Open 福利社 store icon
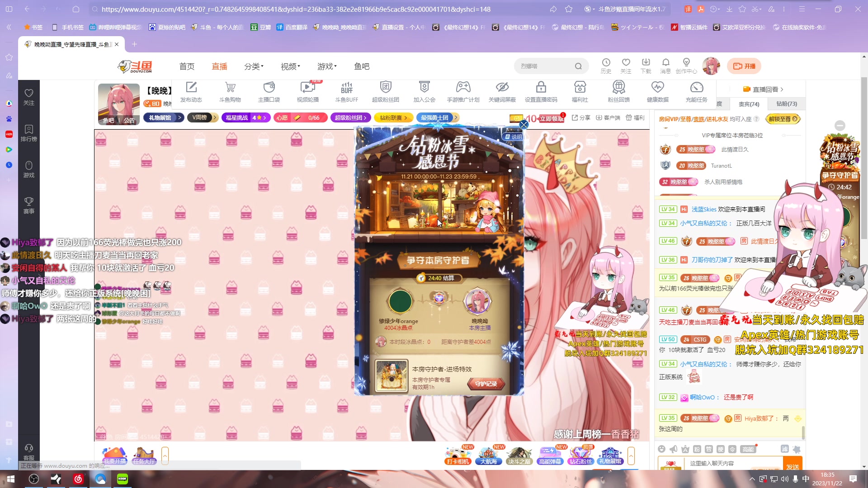Image resolution: width=868 pixels, height=488 pixels. [580, 92]
